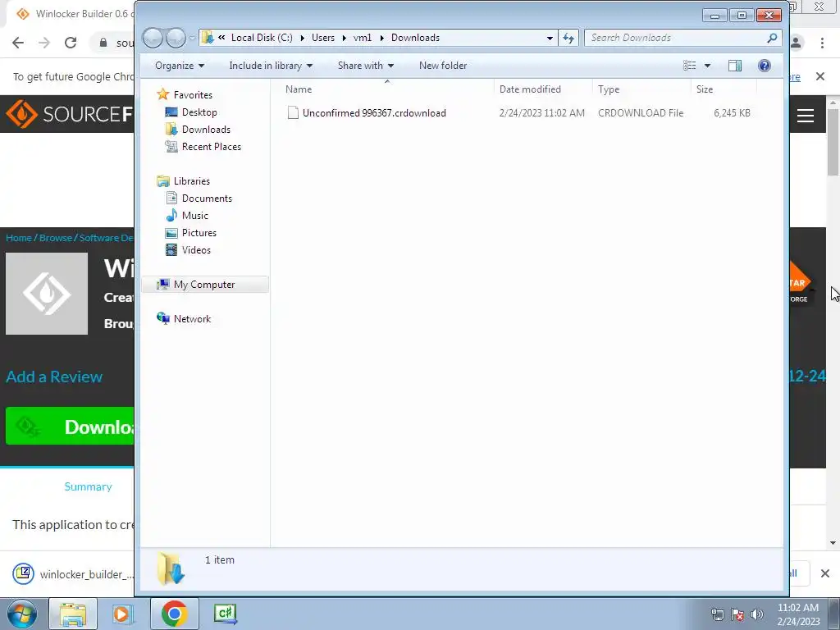
Task: Click the SourceForge logo
Action: (71, 114)
